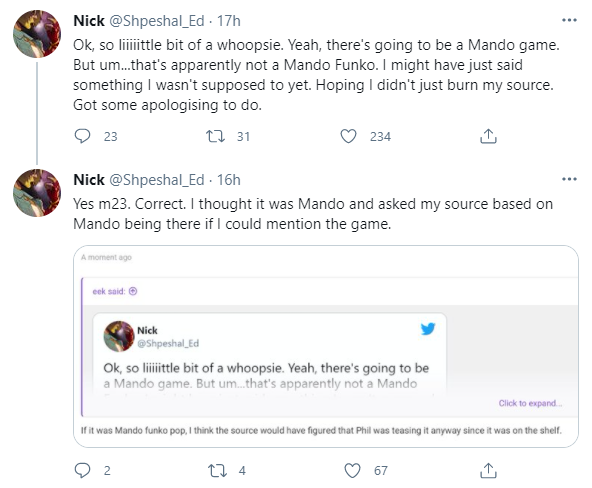Open more options menu on first tweet
This screenshot has height=488, width=592.
(x=569, y=20)
